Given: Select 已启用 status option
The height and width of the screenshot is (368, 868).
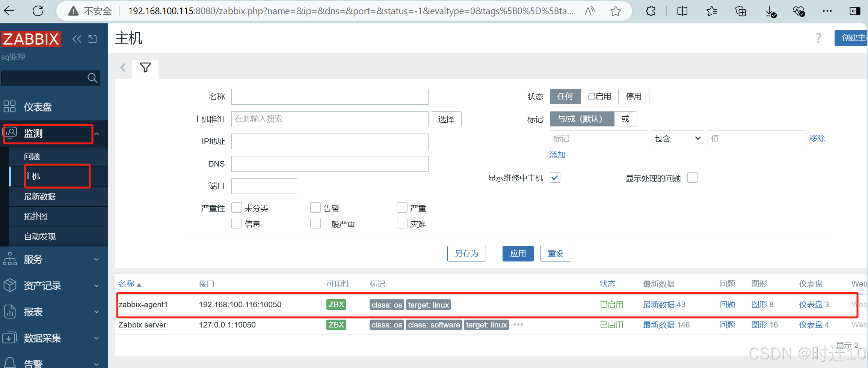Looking at the screenshot, I should point(599,96).
